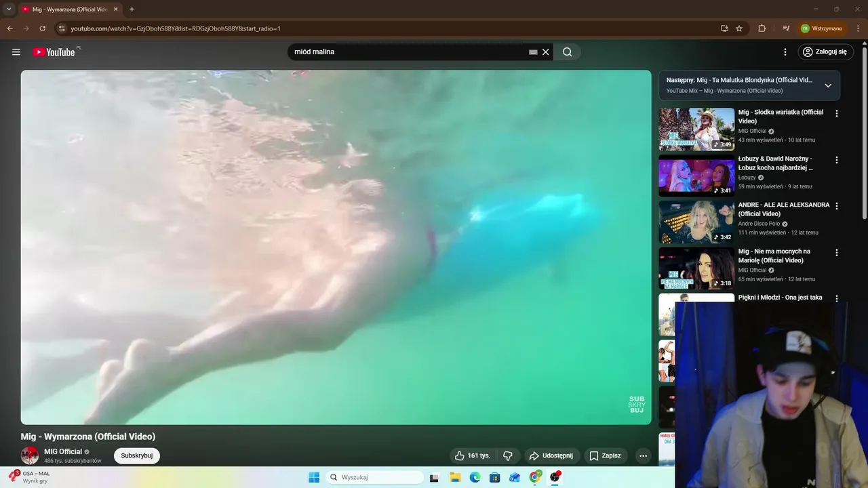The image size is (868, 488).
Task: Open the Łobuzy channel name link
Action: click(x=747, y=178)
